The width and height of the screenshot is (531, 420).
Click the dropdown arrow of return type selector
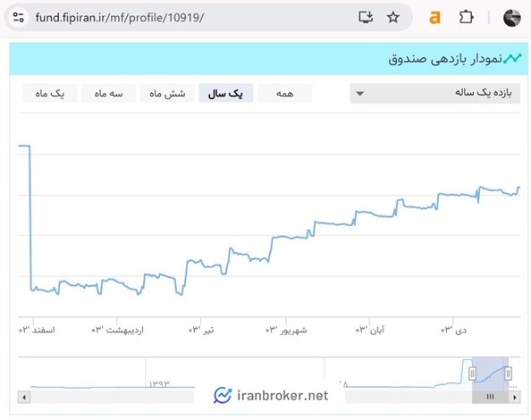click(360, 94)
